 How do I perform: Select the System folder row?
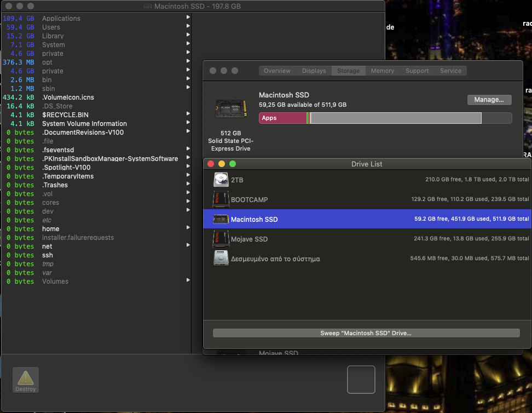54,45
